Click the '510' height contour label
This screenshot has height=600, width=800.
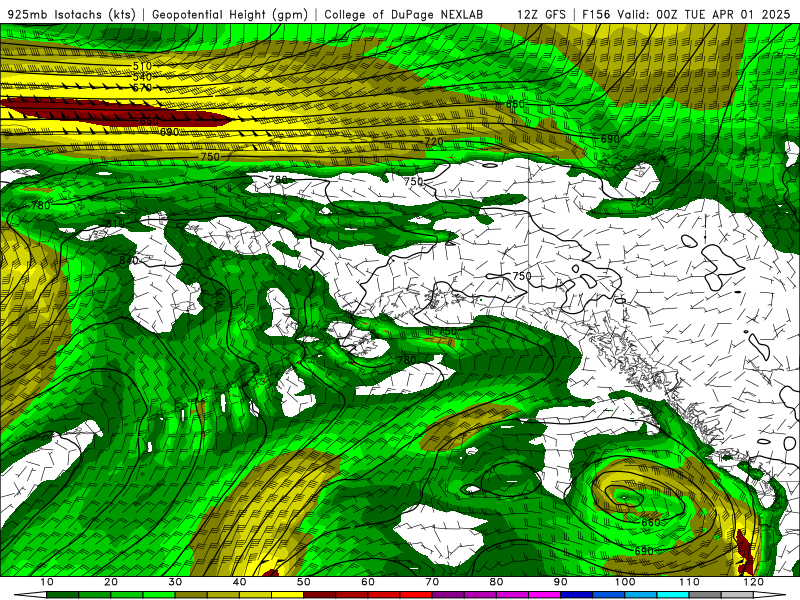[142, 66]
